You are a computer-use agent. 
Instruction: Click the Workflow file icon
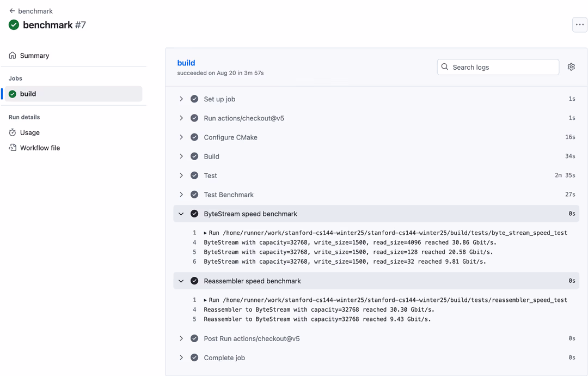point(13,148)
